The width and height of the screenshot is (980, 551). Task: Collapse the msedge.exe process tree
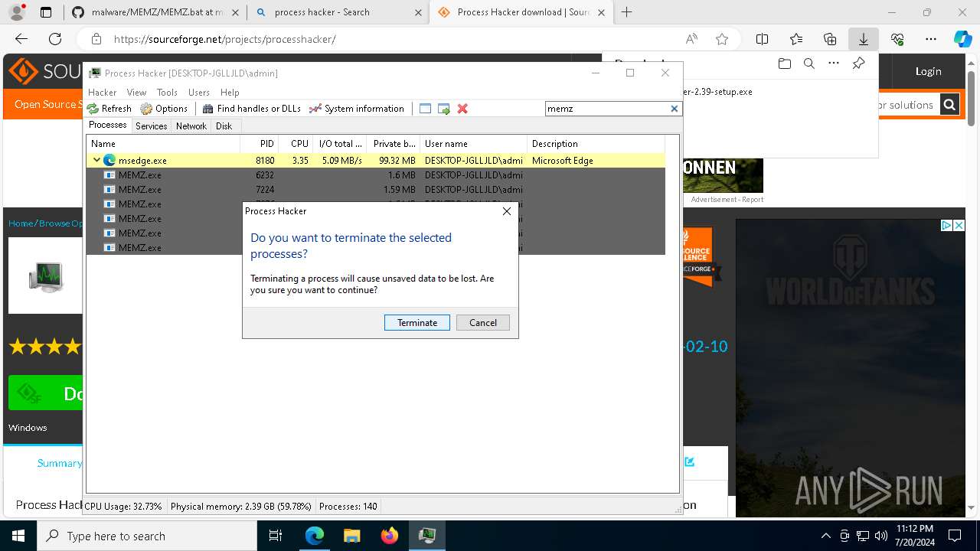pos(96,161)
